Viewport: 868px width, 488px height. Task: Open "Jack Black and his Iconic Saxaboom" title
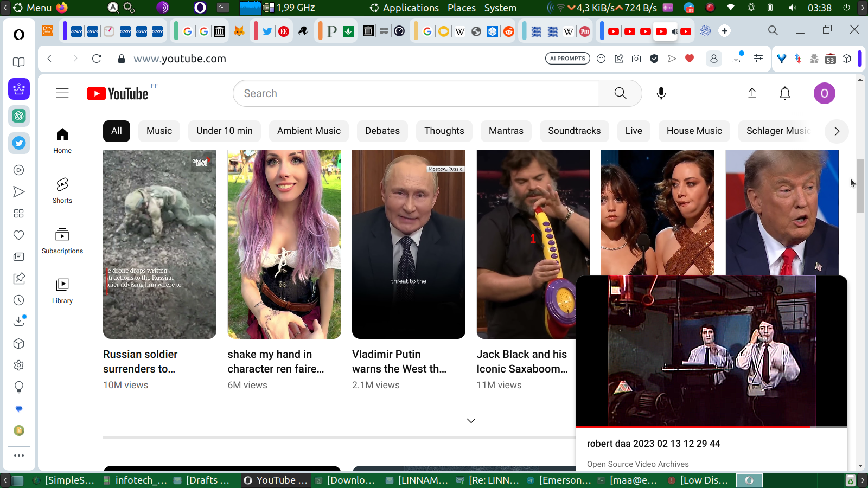(x=522, y=361)
